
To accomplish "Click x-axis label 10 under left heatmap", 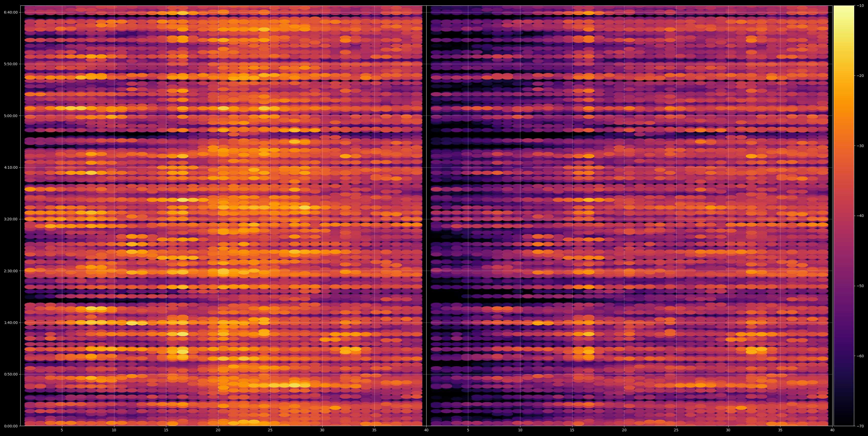I will tap(114, 430).
